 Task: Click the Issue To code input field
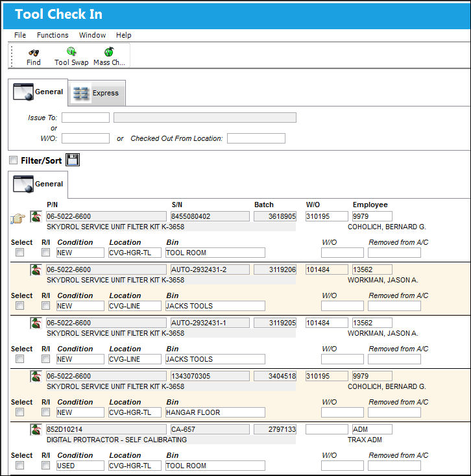point(86,118)
